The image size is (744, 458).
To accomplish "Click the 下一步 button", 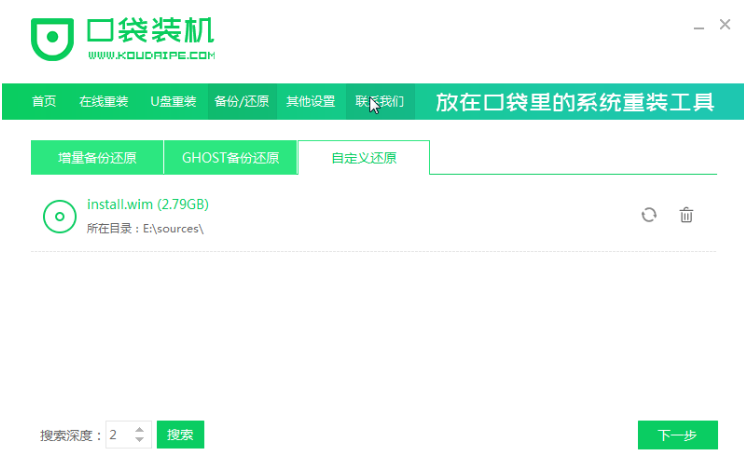I will pyautogui.click(x=677, y=435).
